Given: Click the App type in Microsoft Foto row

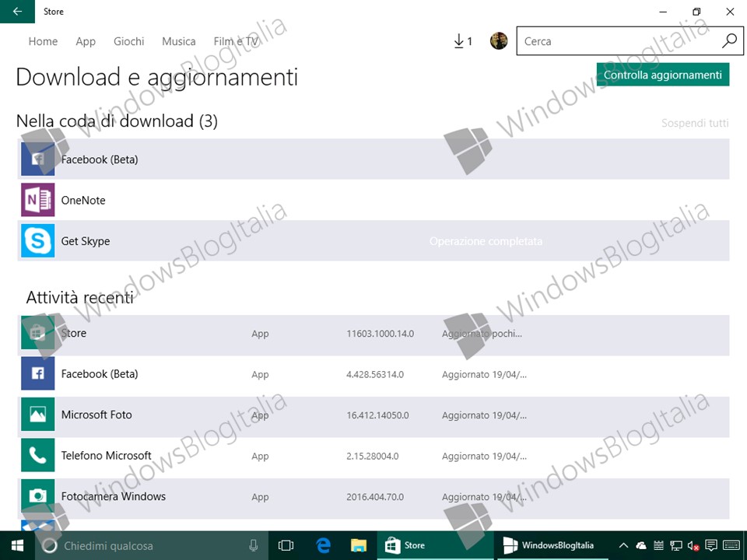Looking at the screenshot, I should (260, 415).
